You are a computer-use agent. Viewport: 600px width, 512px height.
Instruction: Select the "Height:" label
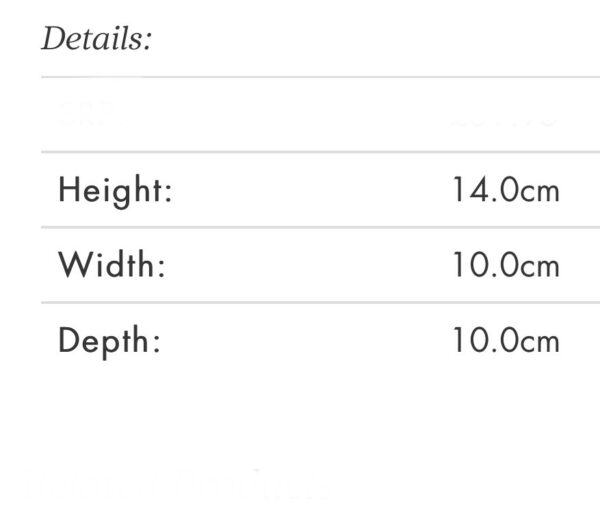pyautogui.click(x=116, y=191)
